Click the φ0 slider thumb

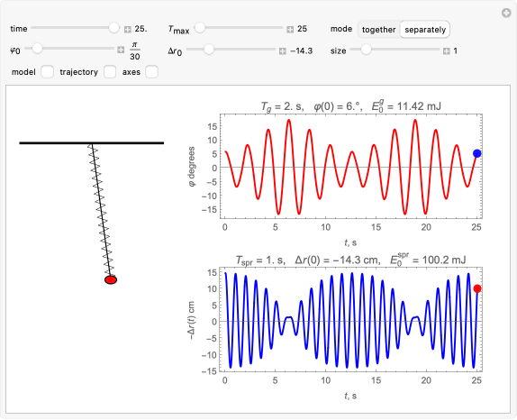tap(37, 49)
